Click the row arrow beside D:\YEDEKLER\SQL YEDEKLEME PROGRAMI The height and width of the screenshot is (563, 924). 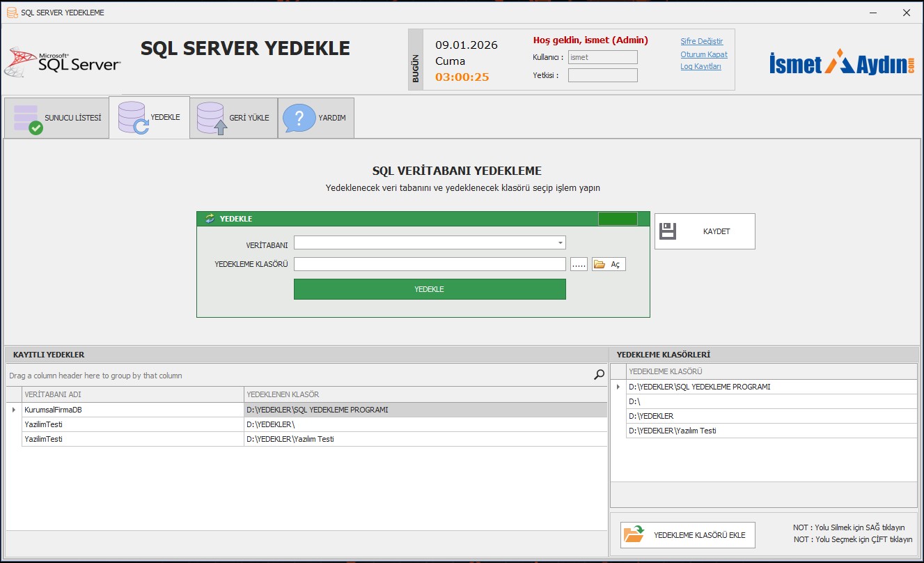pyautogui.click(x=618, y=387)
